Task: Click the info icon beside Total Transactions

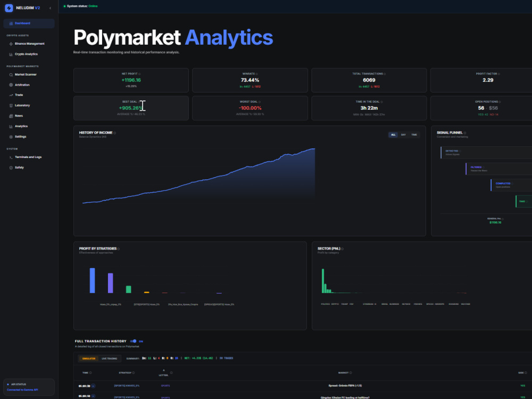Action: point(385,74)
